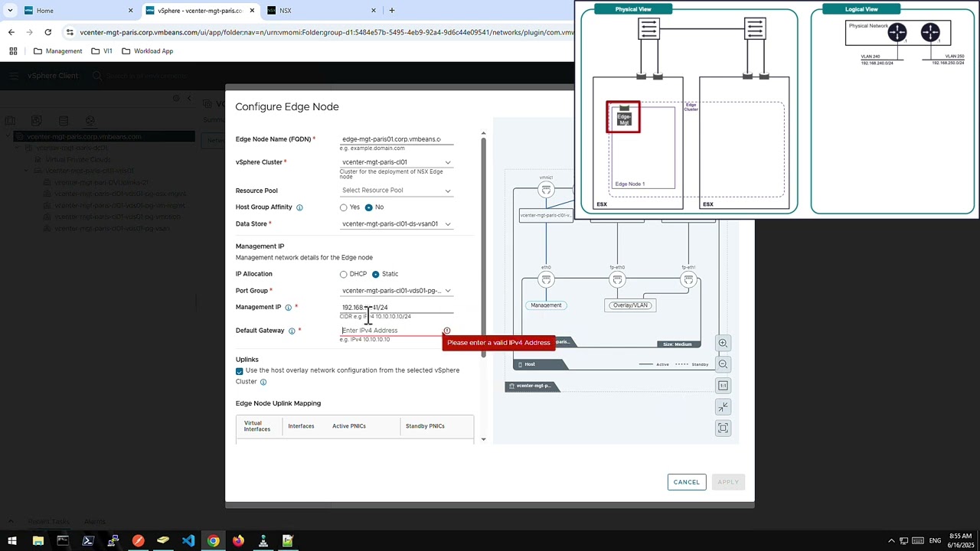Image resolution: width=980 pixels, height=551 pixels.
Task: Click the Edge Node Name FQDN field
Action: (396, 139)
